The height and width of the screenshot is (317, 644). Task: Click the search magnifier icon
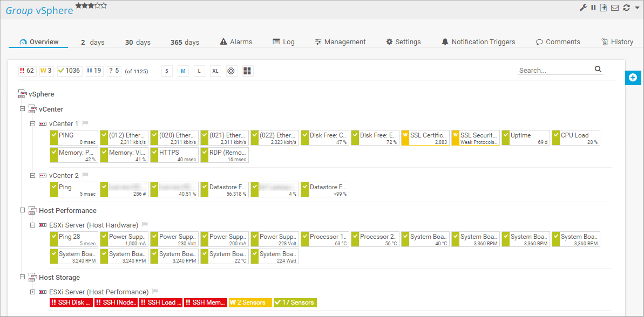point(598,70)
